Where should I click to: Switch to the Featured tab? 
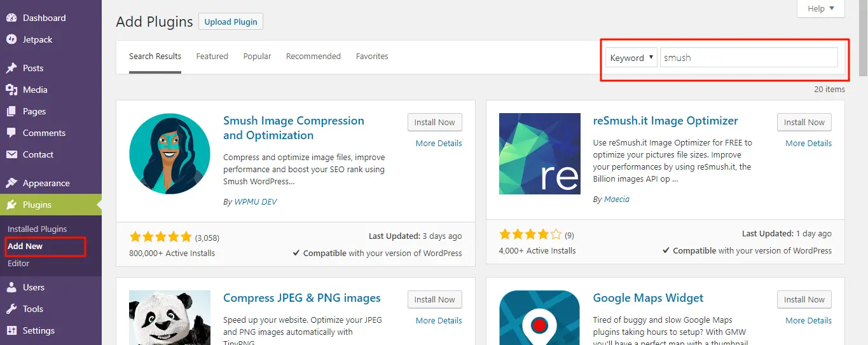coord(212,57)
